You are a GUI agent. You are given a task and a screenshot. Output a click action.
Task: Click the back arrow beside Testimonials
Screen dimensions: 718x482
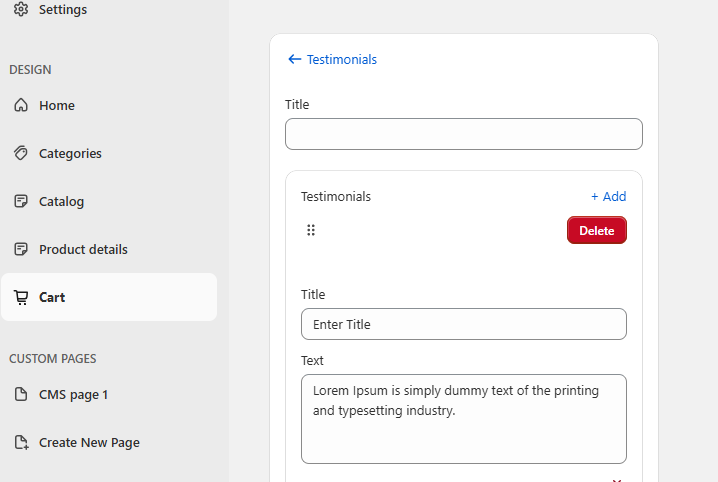pos(294,59)
